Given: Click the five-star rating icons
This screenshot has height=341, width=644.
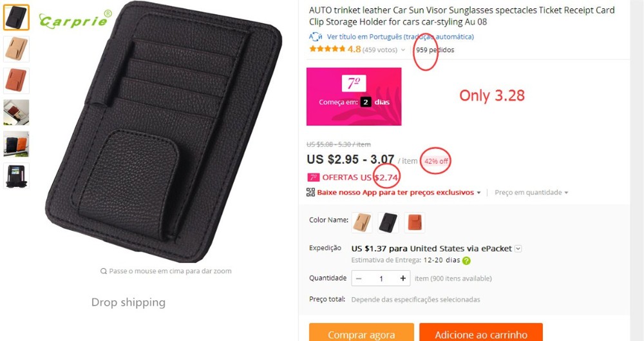Looking at the screenshot, I should click(327, 50).
